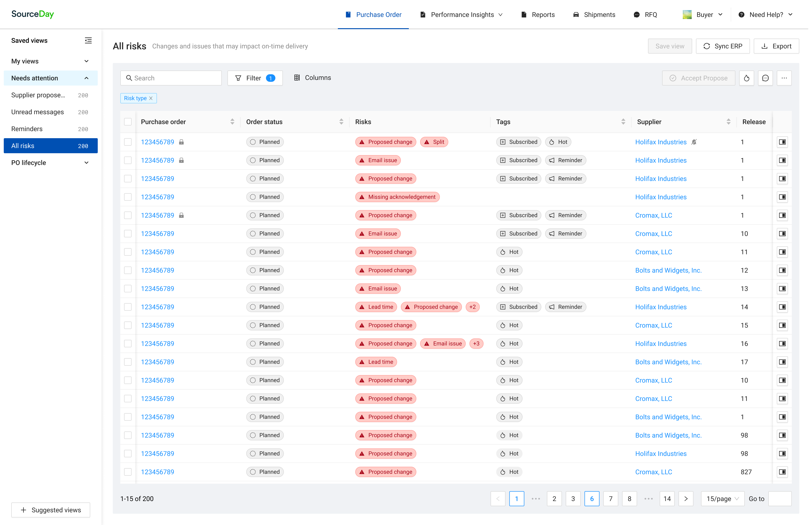This screenshot has height=525, width=812.
Task: Open the Holifax Industries supplier link
Action: (x=660, y=142)
